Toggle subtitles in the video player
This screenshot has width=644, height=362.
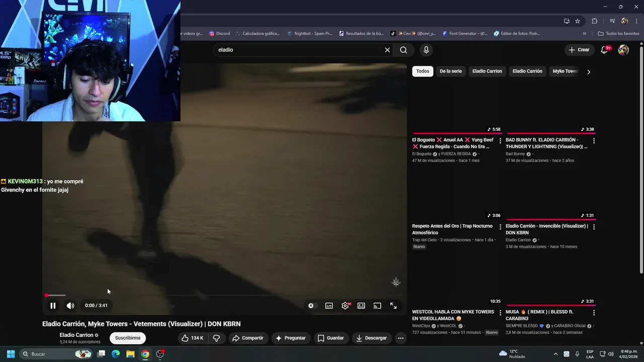coord(329,306)
